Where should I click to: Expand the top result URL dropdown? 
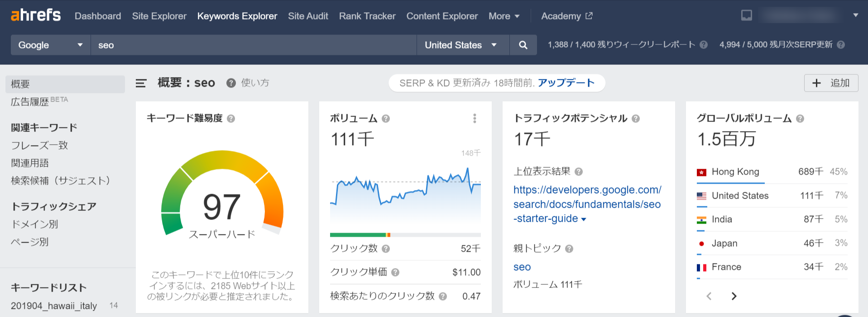coord(584,219)
